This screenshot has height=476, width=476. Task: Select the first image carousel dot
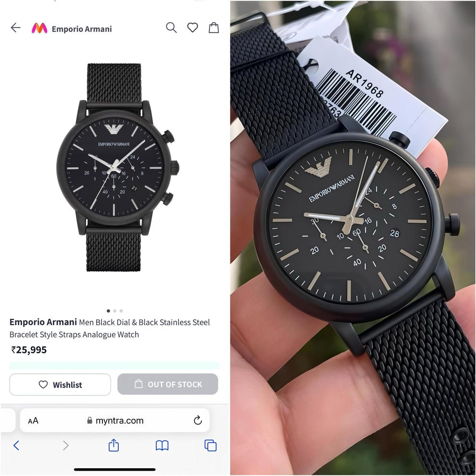point(108,311)
